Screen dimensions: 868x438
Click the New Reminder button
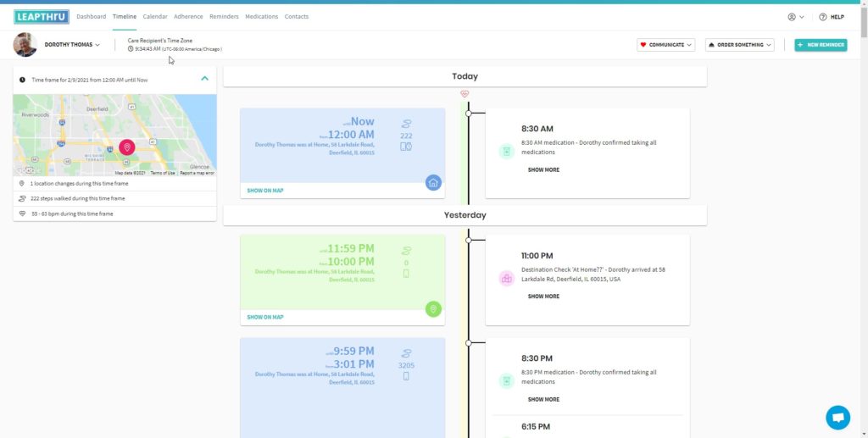[820, 45]
